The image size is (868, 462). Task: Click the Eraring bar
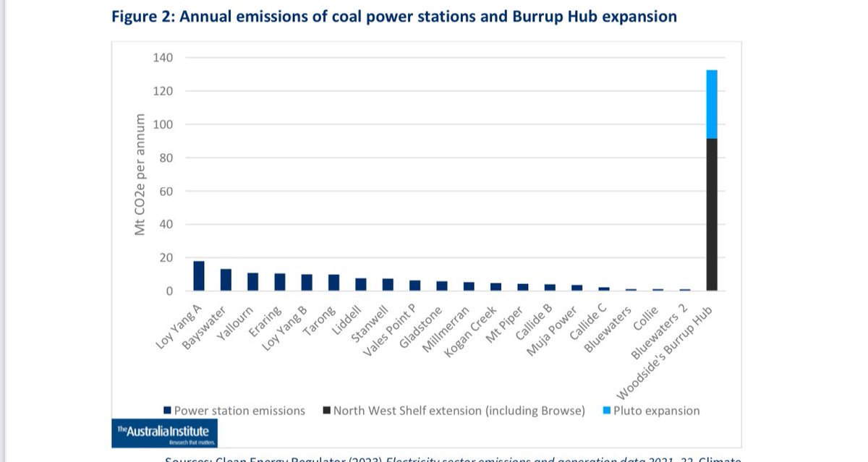(x=280, y=283)
